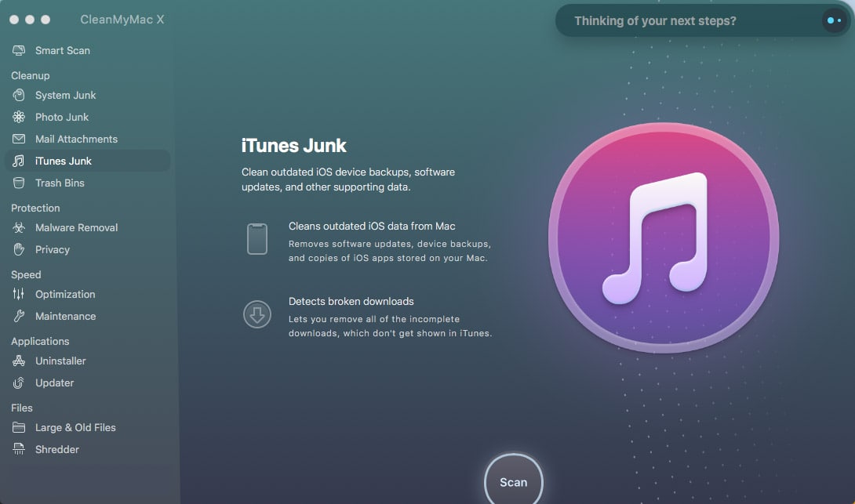Click the Maintenance wrench icon
The image size is (855, 504).
(19, 316)
